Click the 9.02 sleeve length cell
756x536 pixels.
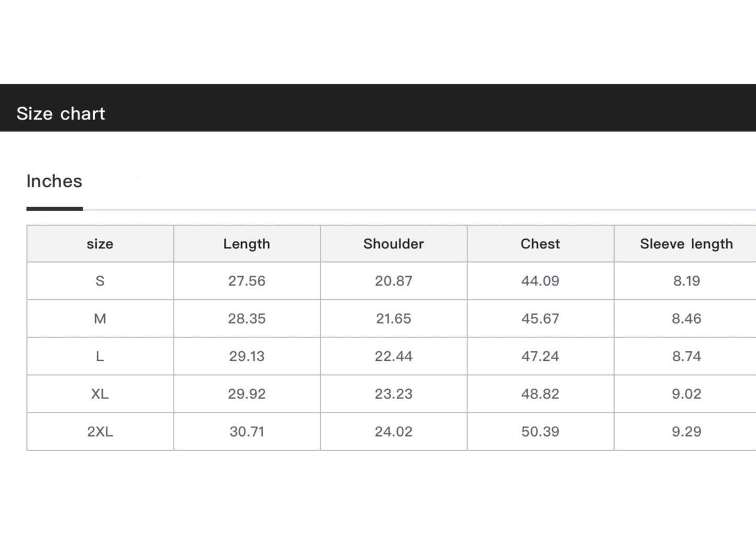pyautogui.click(x=686, y=394)
